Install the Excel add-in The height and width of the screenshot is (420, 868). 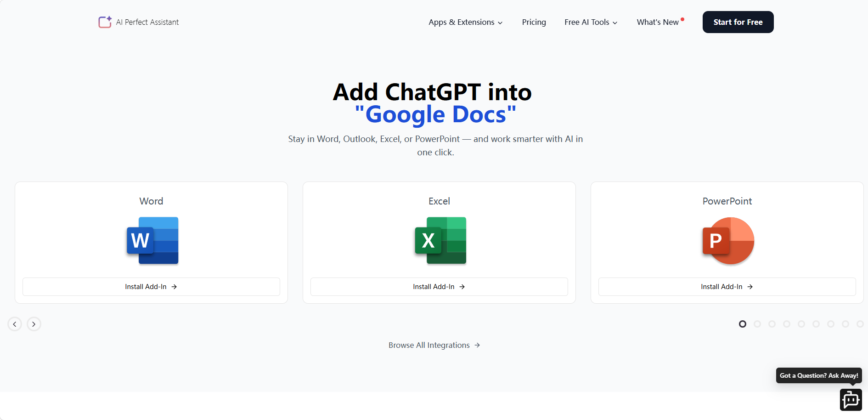439,287
